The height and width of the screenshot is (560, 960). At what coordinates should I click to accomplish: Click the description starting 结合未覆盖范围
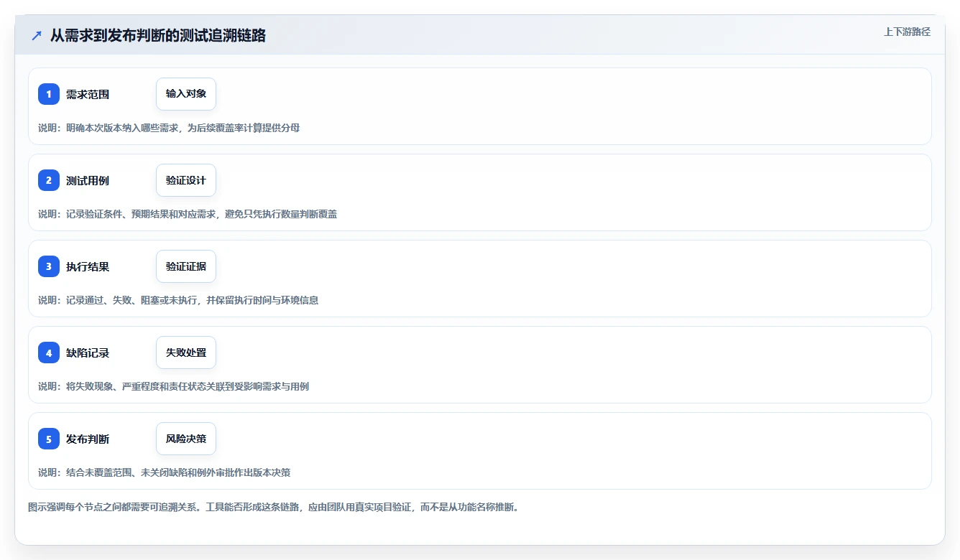[x=165, y=472]
